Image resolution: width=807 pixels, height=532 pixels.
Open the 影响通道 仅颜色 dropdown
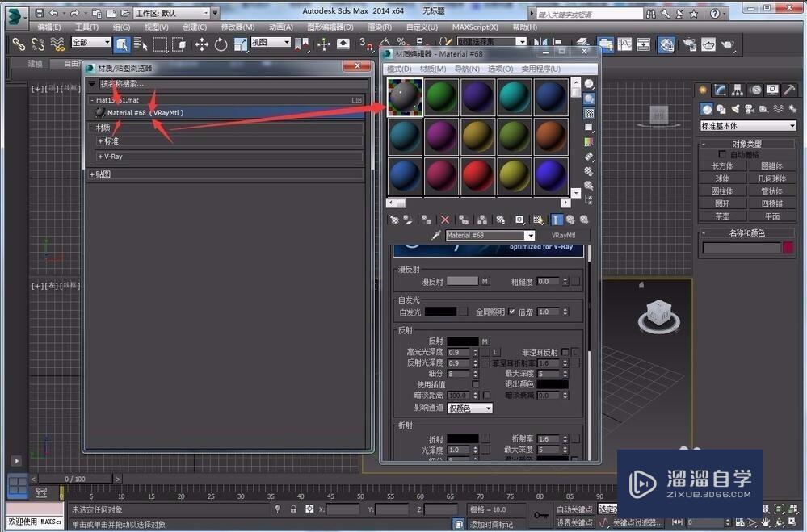[470, 408]
